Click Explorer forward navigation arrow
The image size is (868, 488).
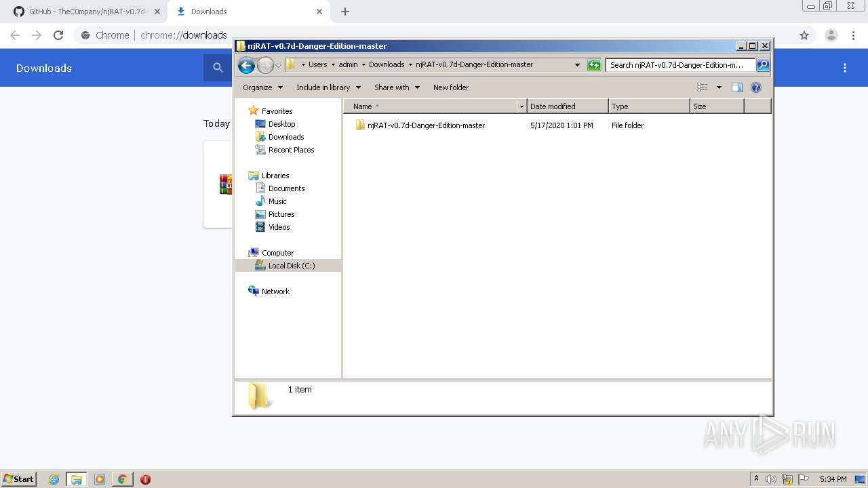[x=265, y=65]
